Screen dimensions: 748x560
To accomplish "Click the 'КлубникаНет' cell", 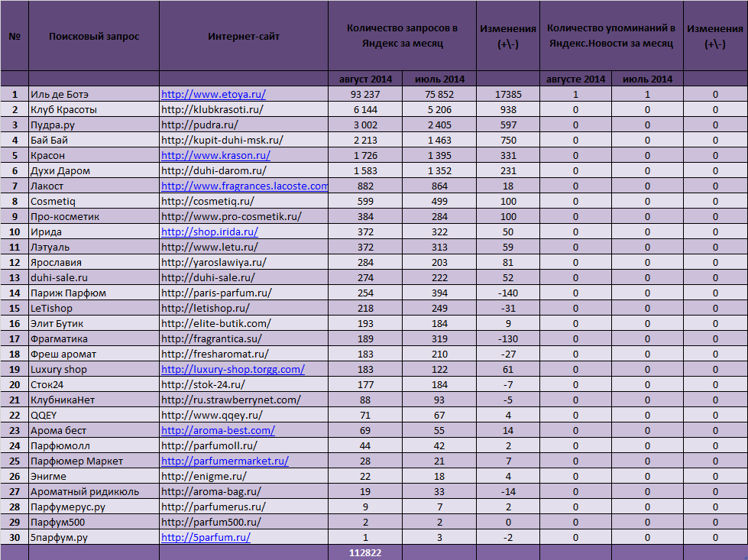I will pyautogui.click(x=94, y=400).
